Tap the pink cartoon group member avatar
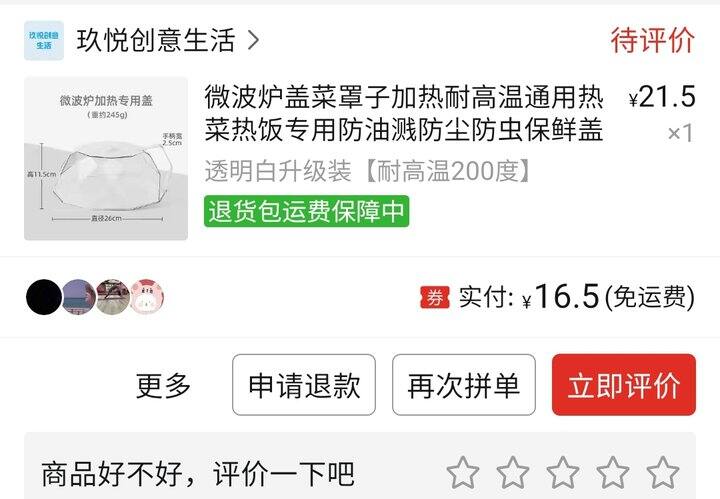720x499 pixels. [x=147, y=297]
